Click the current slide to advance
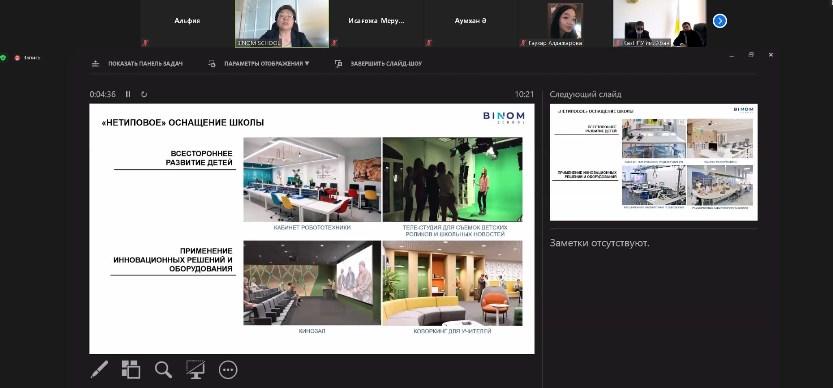The width and height of the screenshot is (833, 388). (312, 229)
